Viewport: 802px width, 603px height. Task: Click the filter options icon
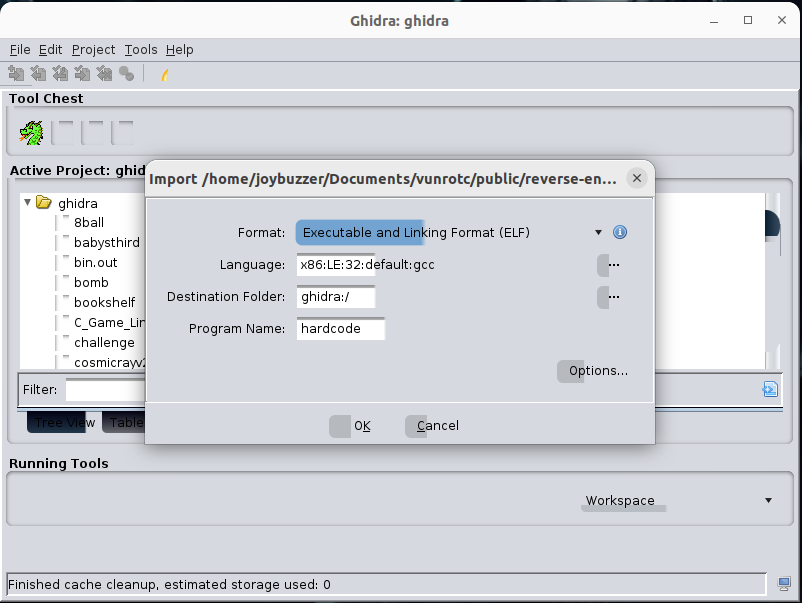[x=770, y=390]
